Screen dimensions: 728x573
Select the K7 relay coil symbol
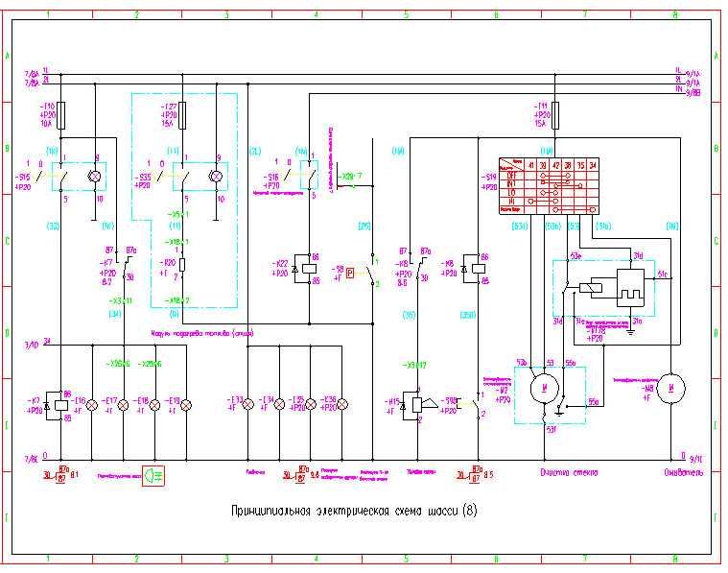60,405
